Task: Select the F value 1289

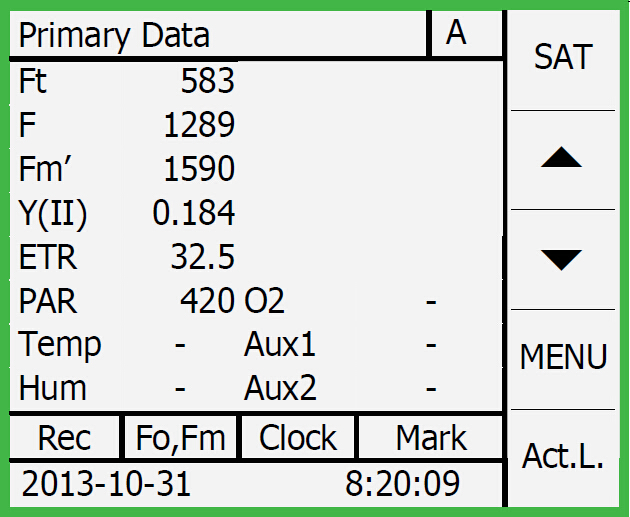Action: (199, 125)
